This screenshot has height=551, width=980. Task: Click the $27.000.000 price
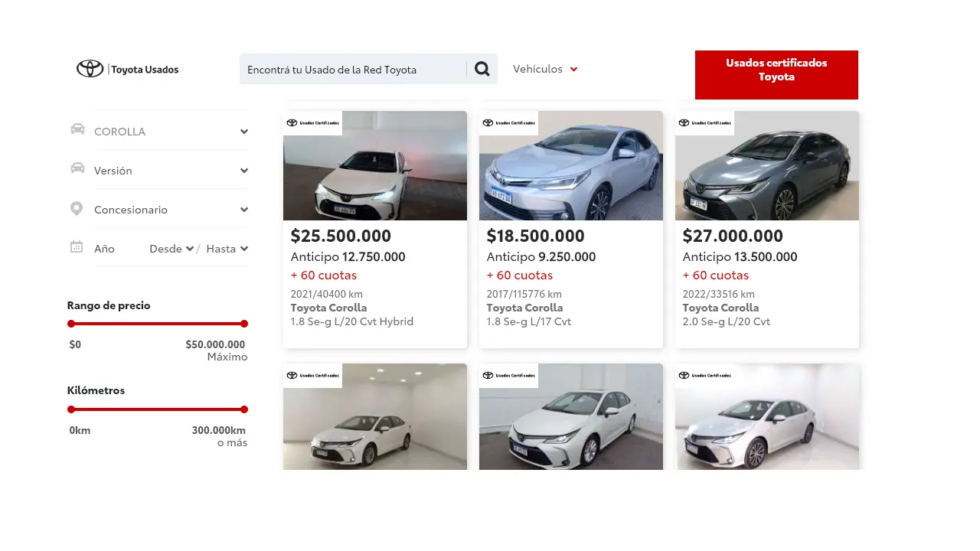coord(733,236)
